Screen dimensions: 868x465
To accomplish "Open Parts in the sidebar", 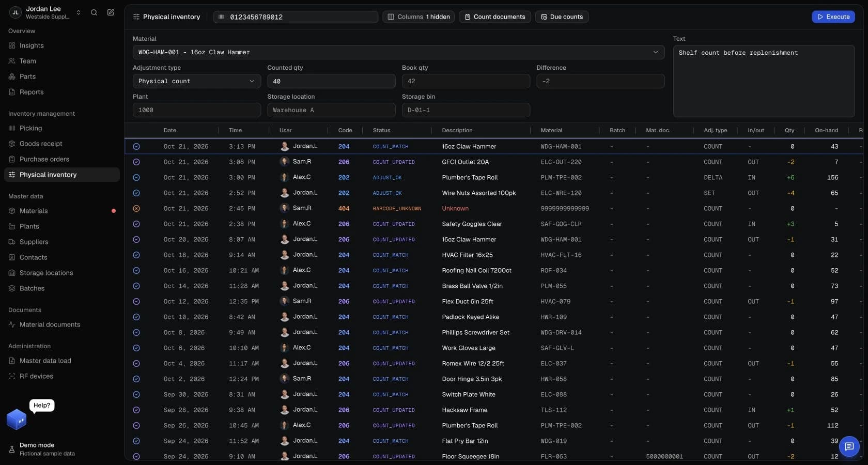I will [62, 76].
